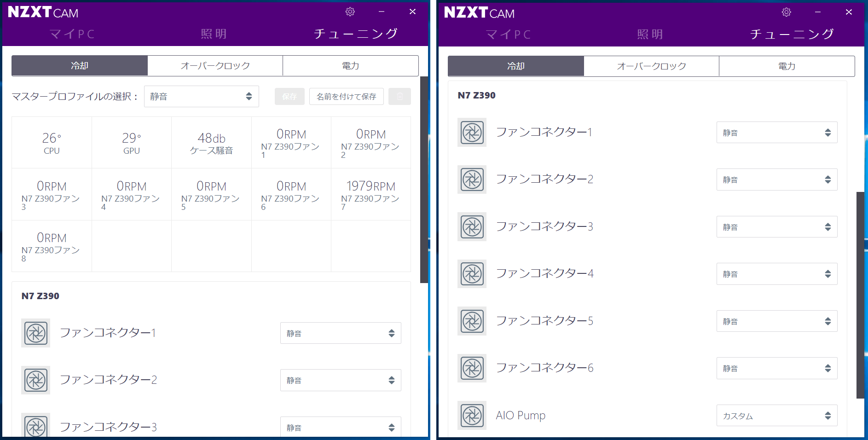Click the 0RPM N7 Z390ファン 5 tile
868x440 pixels.
pos(212,194)
